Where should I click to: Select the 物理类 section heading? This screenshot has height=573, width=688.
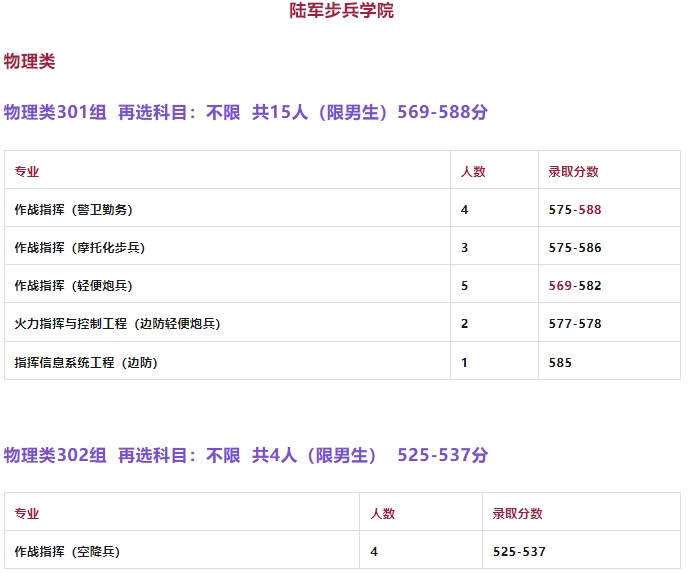point(30,62)
